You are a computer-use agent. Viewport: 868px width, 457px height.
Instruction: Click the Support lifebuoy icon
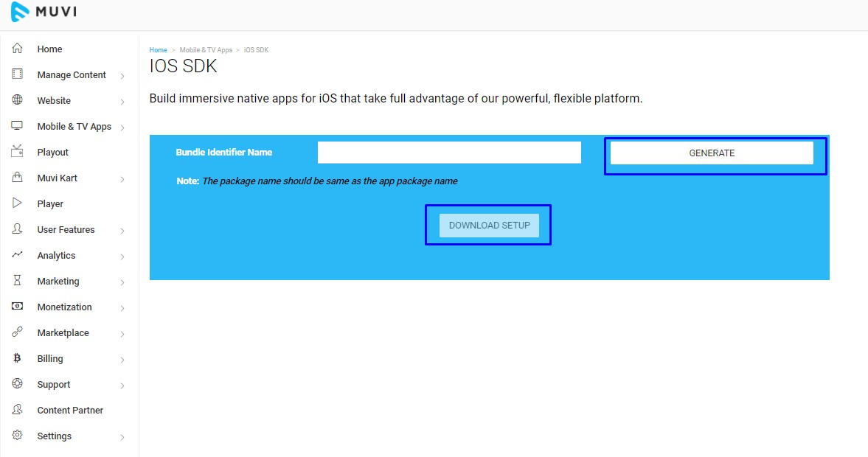pos(17,383)
